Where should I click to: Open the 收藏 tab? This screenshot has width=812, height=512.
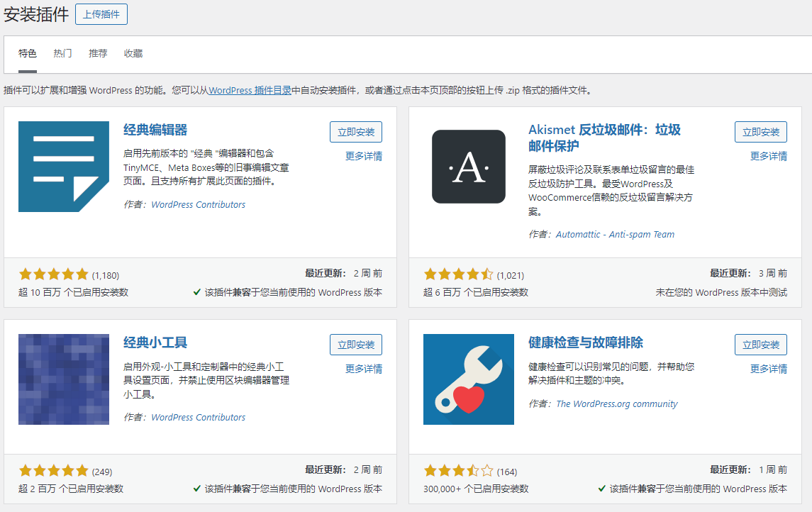[133, 54]
